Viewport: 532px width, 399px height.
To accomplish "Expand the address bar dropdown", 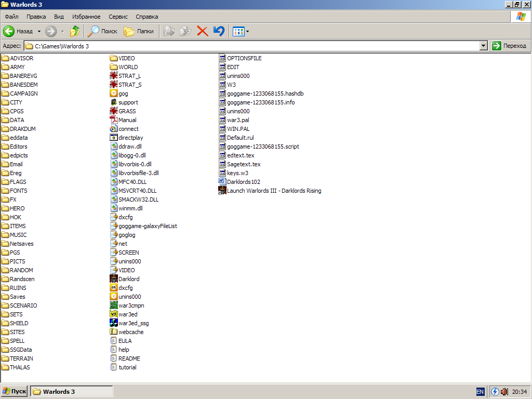I will coord(484,46).
